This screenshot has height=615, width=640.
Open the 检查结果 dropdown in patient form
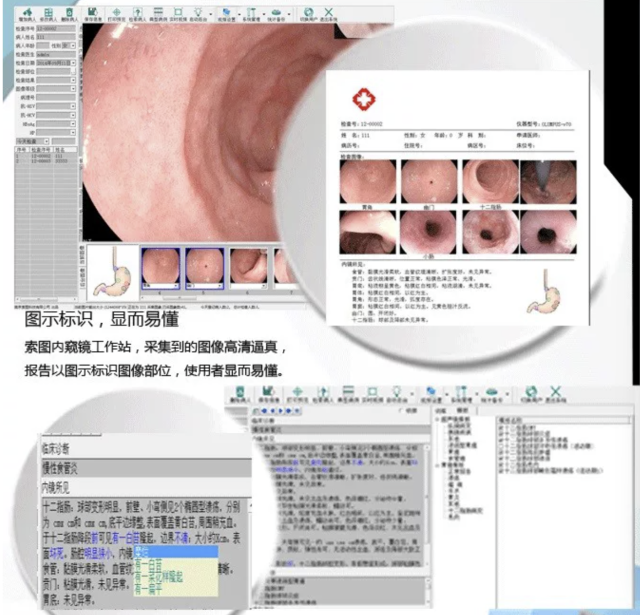coord(73,80)
